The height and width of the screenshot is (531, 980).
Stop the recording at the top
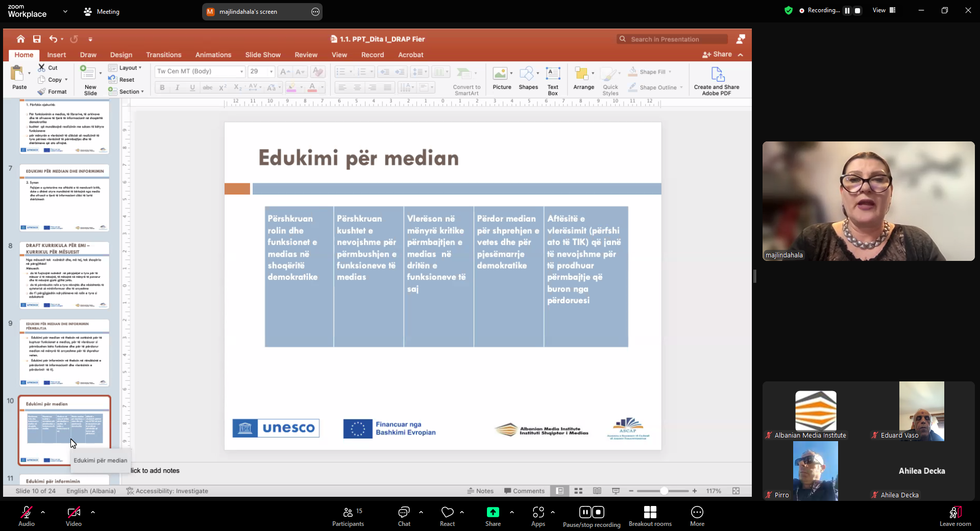[857, 10]
